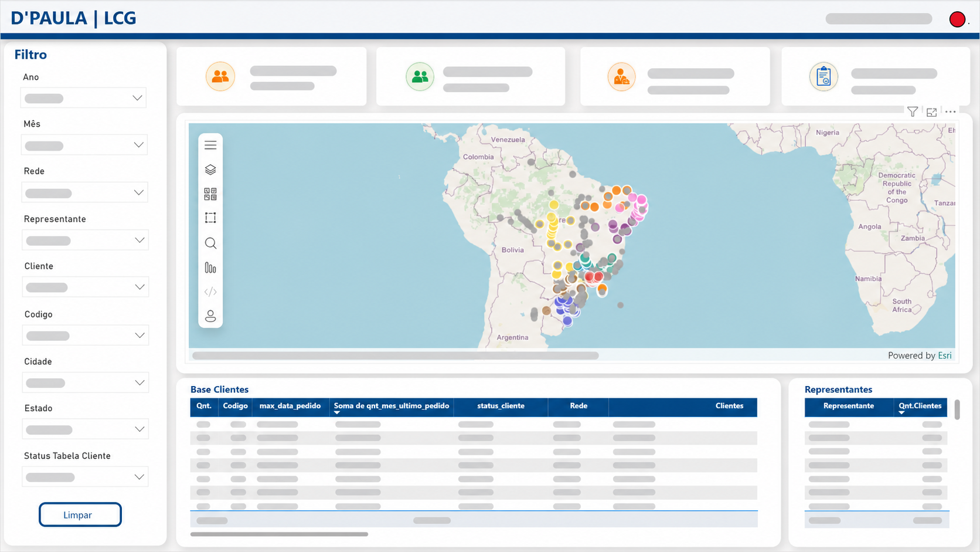The image size is (980, 552).
Task: Activate the rectangle selection tool on map
Action: pyautogui.click(x=210, y=218)
